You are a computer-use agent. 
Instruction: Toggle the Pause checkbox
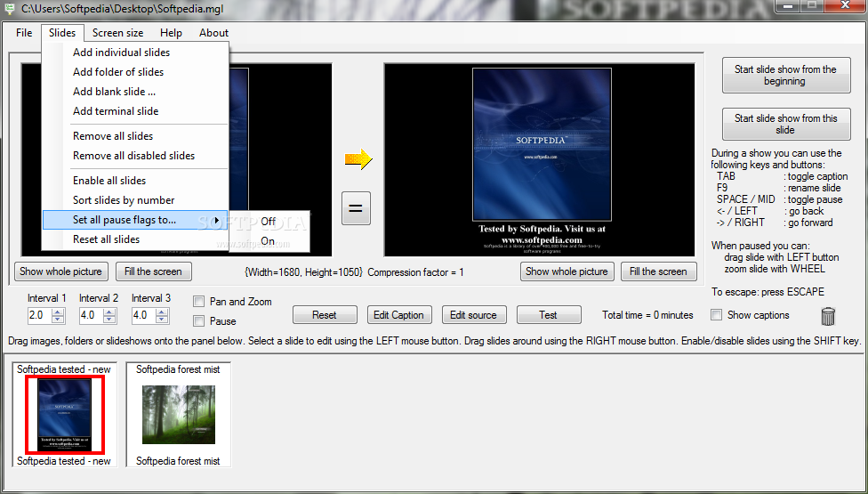(x=198, y=321)
